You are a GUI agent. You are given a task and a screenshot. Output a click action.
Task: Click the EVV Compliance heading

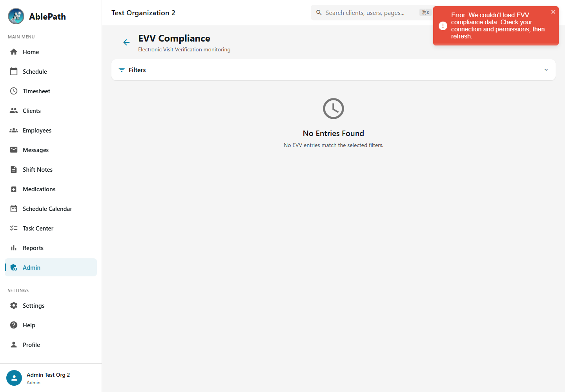[174, 38]
